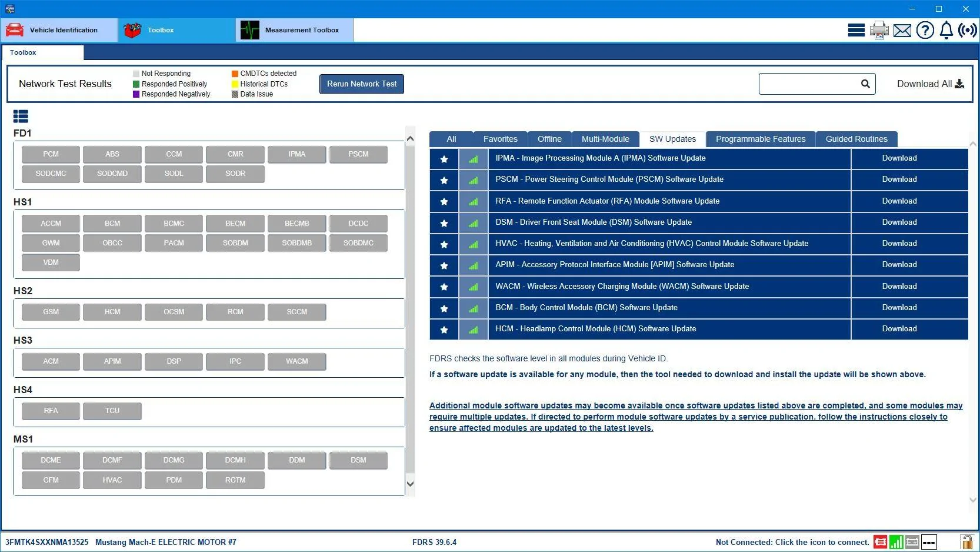The width and height of the screenshot is (980, 552).
Task: Favorite star for RFA software update
Action: click(444, 201)
